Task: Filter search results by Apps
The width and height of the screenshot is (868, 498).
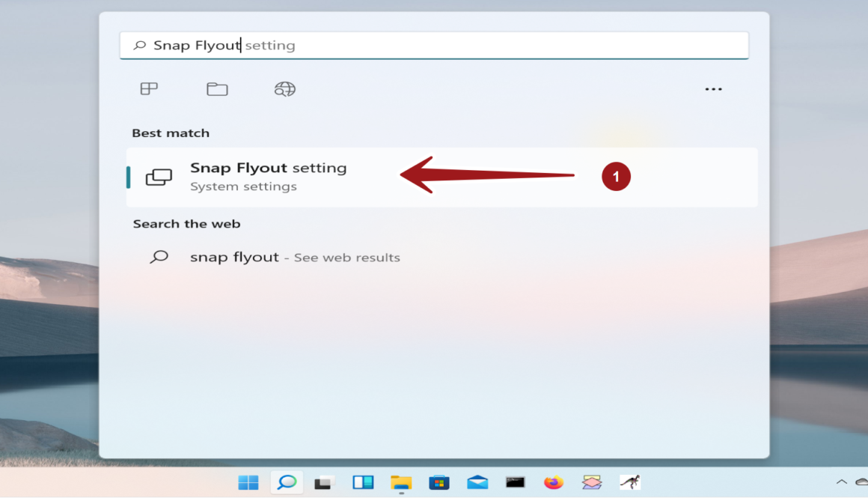Action: coord(149,89)
